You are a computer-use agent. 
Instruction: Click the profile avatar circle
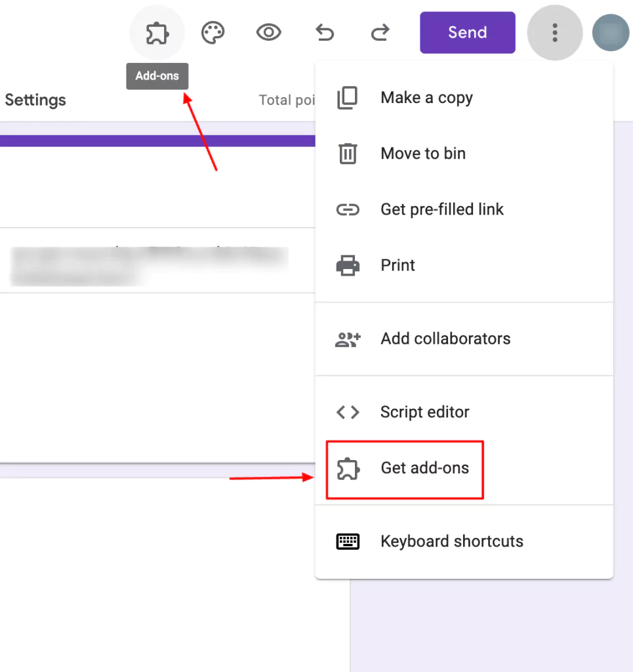pyautogui.click(x=610, y=32)
